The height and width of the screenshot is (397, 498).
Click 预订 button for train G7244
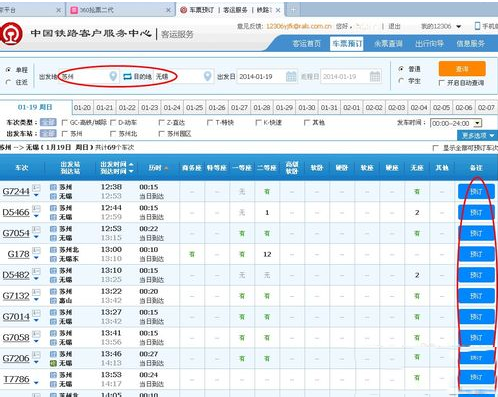476,192
